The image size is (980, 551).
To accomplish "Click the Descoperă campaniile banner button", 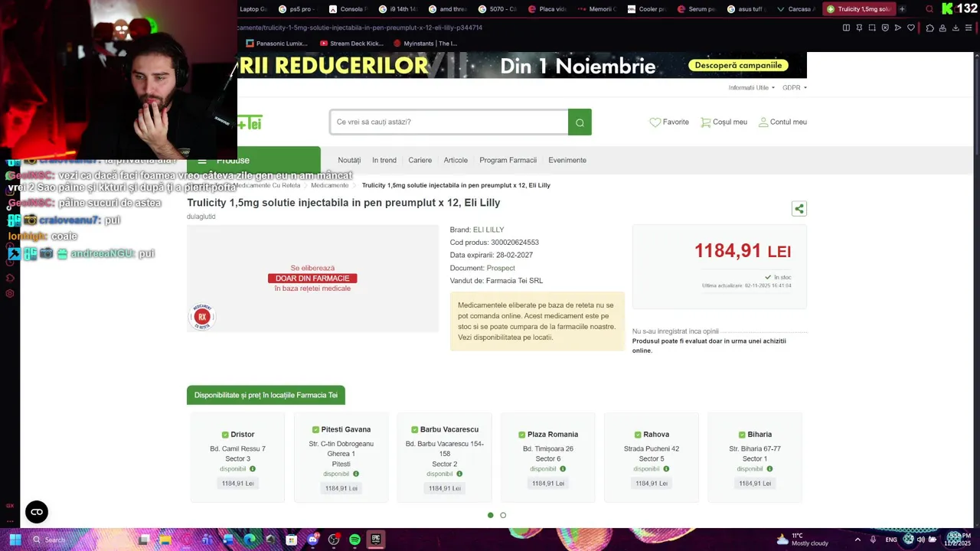I will (x=738, y=65).
